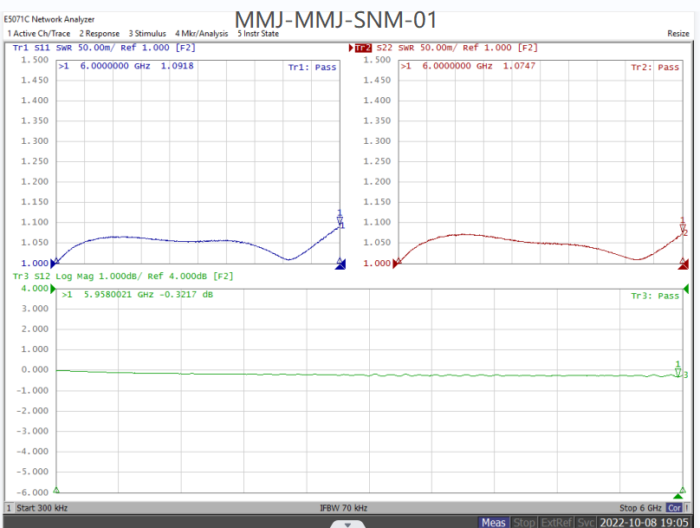Screen dimensions: 700x528
Task: Click Tr2 marker readout 6.0000000 GHz 1.0747
Action: tap(468, 66)
